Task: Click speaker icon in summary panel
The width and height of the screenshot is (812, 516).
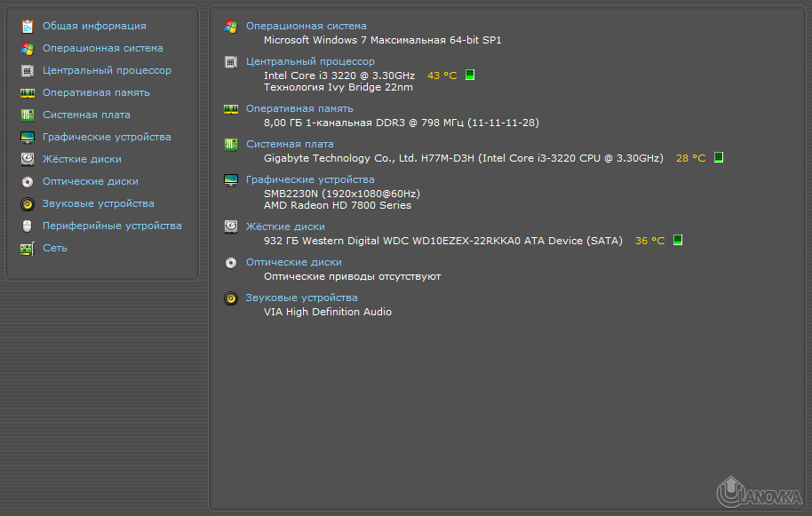Action: pyautogui.click(x=231, y=298)
